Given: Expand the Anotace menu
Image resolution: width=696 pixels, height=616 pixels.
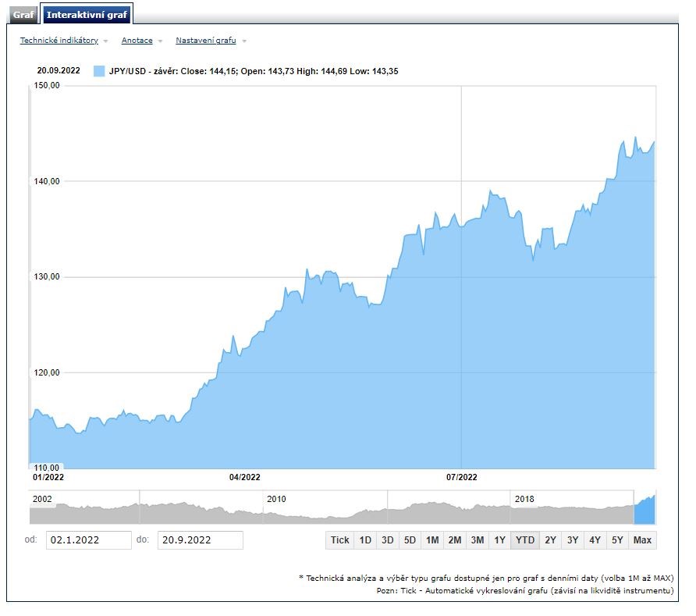Looking at the screenshot, I should (137, 41).
